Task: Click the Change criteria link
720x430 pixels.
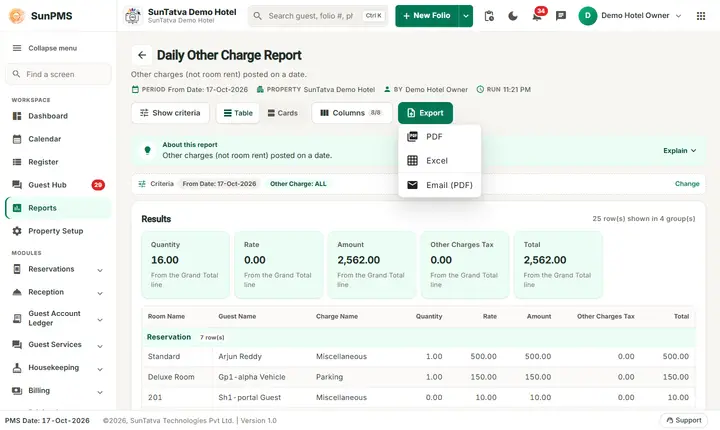Action: click(687, 184)
